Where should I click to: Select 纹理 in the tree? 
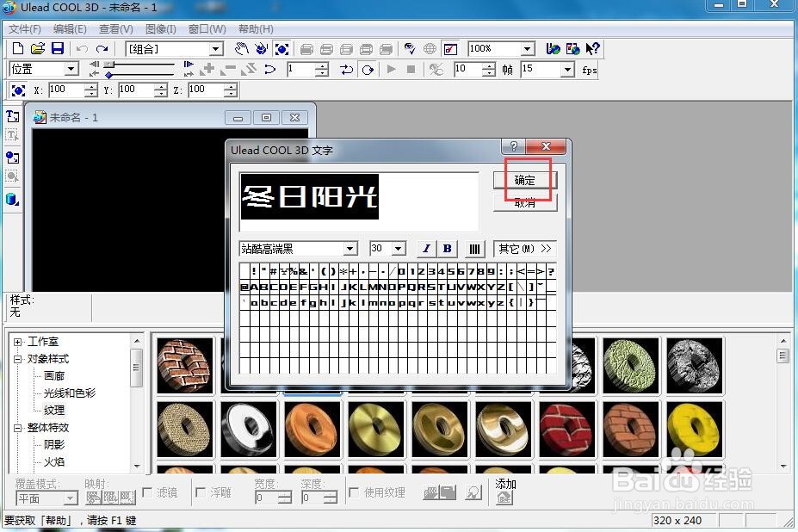tap(54, 410)
